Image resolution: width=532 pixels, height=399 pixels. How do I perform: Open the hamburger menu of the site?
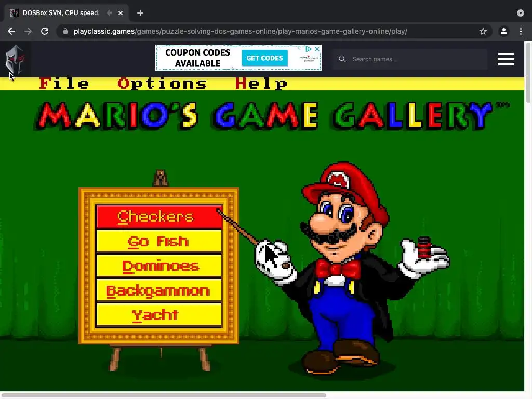[506, 59]
